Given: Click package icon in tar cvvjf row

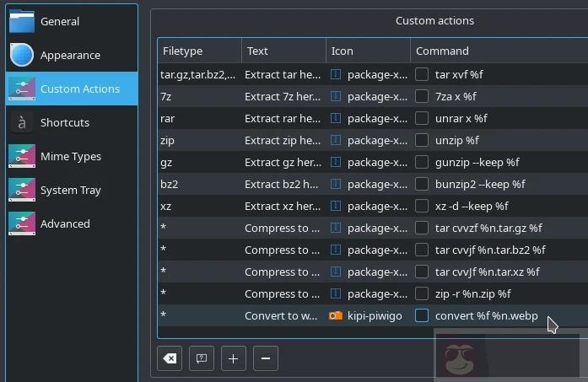Looking at the screenshot, I should pos(336,250).
